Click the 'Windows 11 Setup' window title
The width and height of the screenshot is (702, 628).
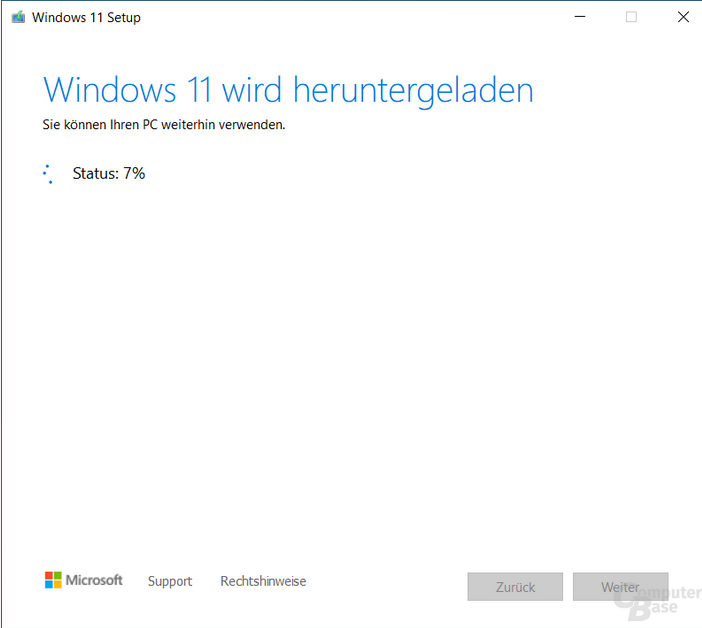pyautogui.click(x=86, y=17)
